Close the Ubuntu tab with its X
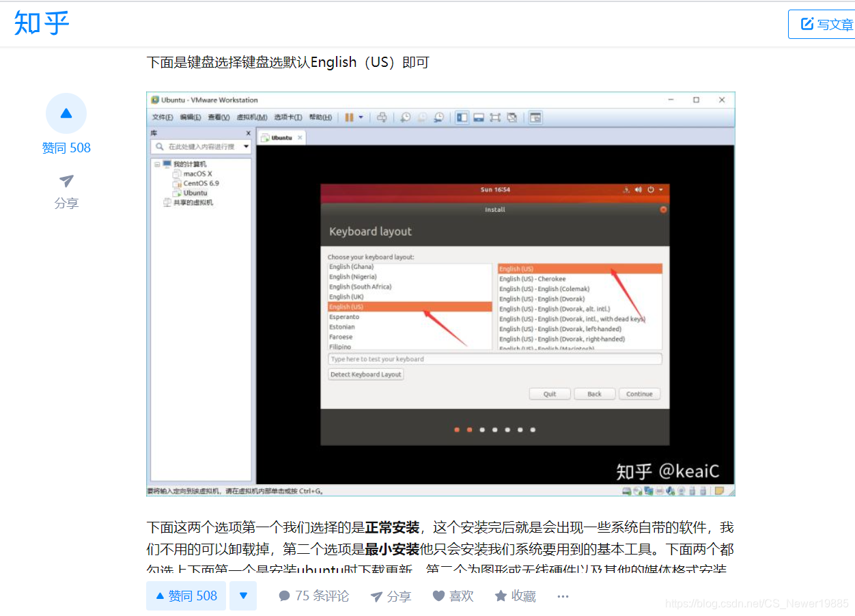Image resolution: width=855 pixels, height=616 pixels. click(300, 137)
